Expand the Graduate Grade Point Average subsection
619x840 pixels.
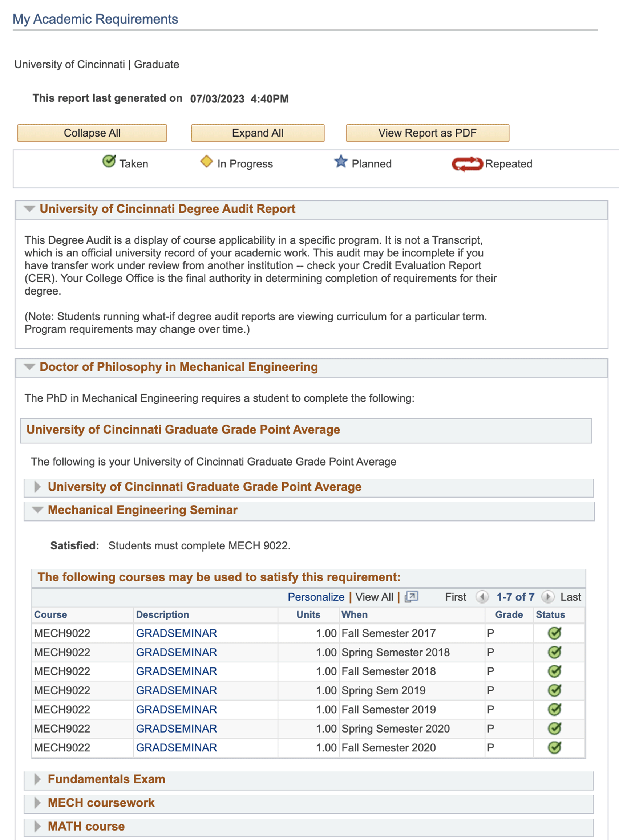pos(37,487)
